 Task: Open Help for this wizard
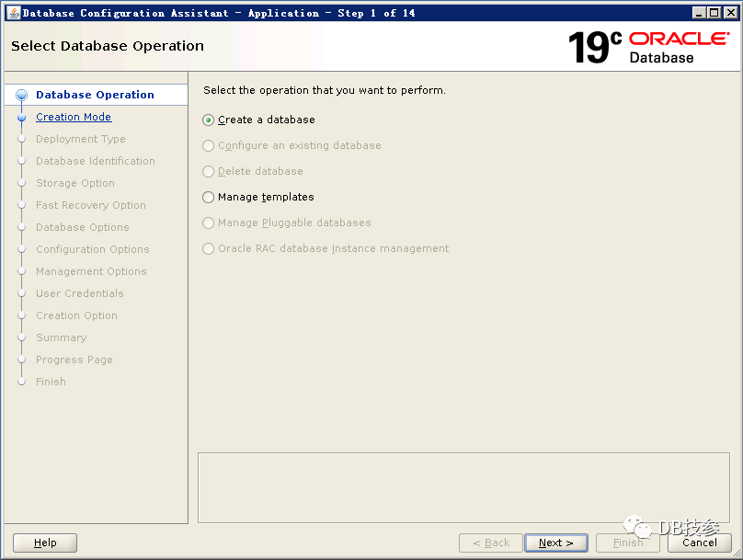[45, 543]
